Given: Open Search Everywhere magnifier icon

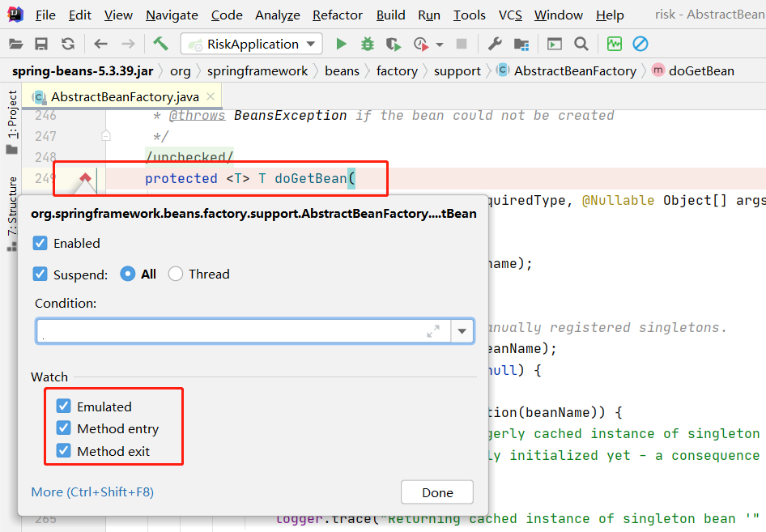Looking at the screenshot, I should [581, 45].
